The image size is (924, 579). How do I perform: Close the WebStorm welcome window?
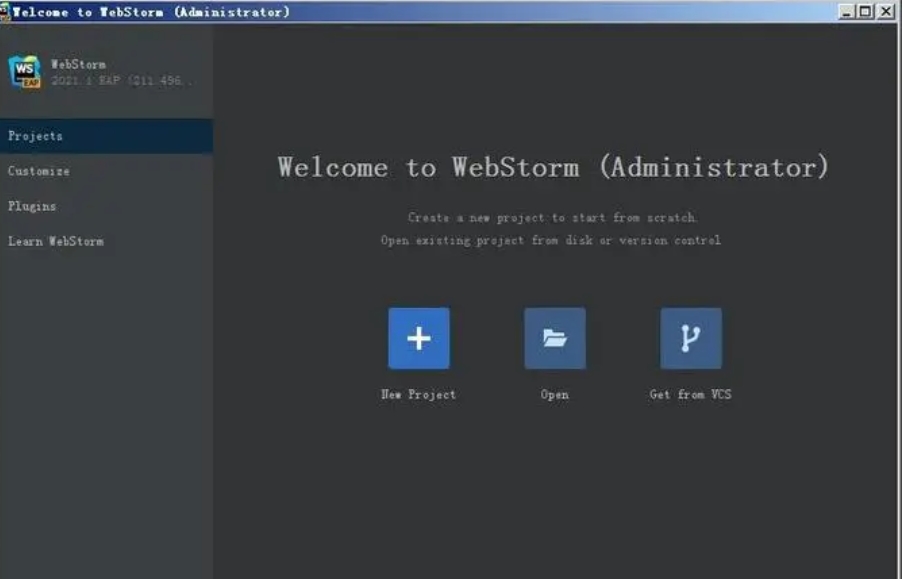click(886, 11)
